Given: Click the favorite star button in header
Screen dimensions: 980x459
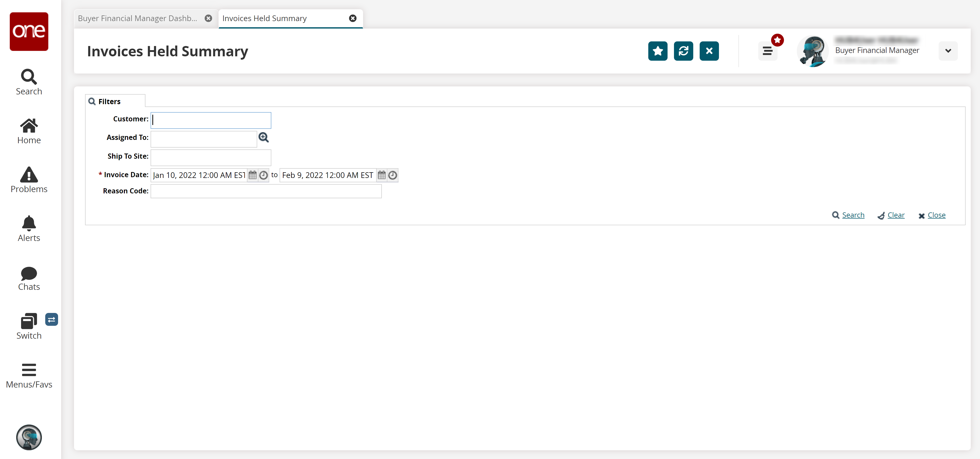Looking at the screenshot, I should click(657, 51).
